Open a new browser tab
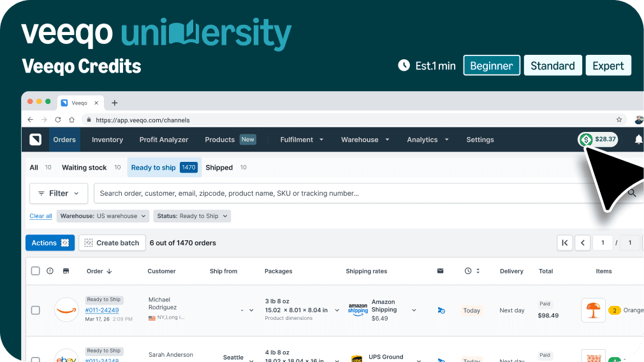 pos(115,103)
